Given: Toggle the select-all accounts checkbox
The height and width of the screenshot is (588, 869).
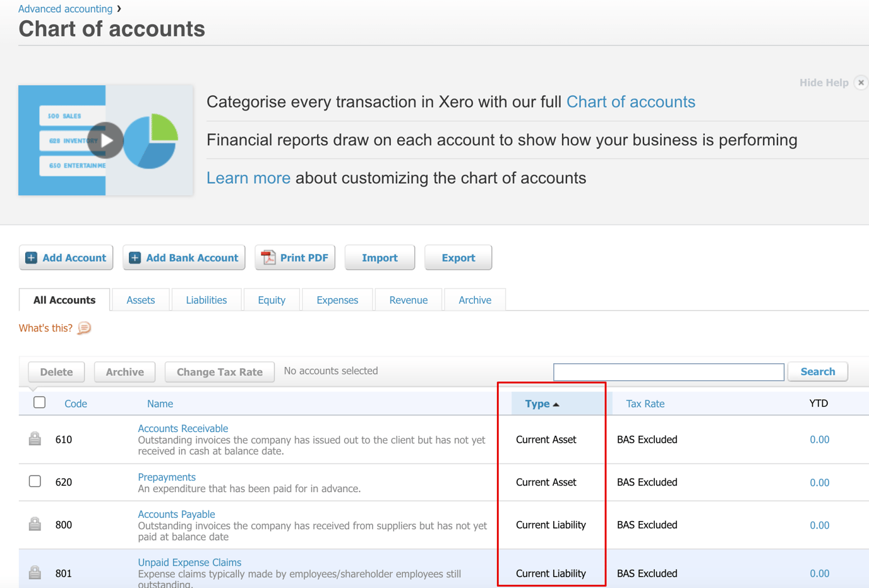Looking at the screenshot, I should (39, 402).
